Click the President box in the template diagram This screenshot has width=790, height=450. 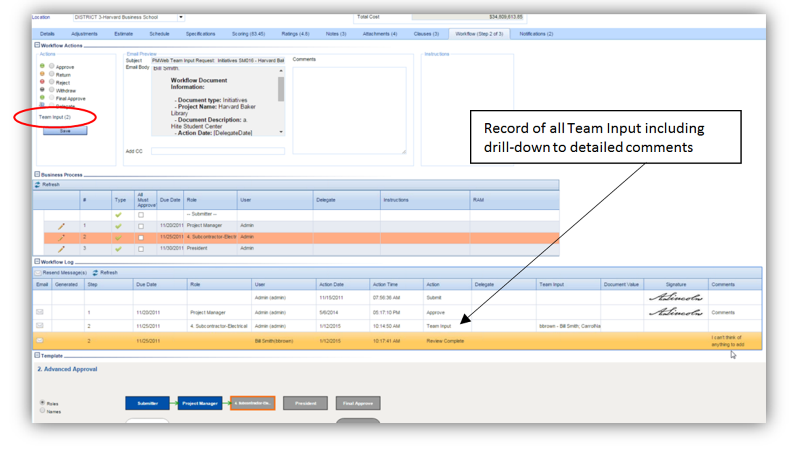(x=305, y=403)
